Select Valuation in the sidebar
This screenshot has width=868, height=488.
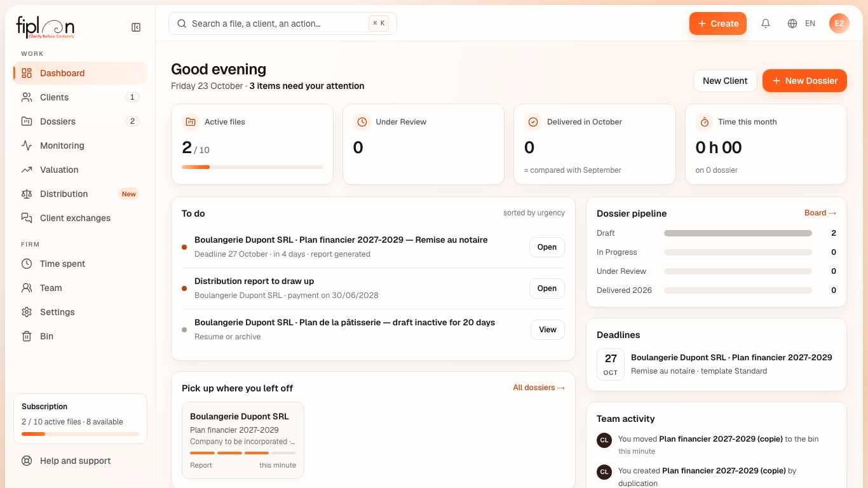click(81, 170)
